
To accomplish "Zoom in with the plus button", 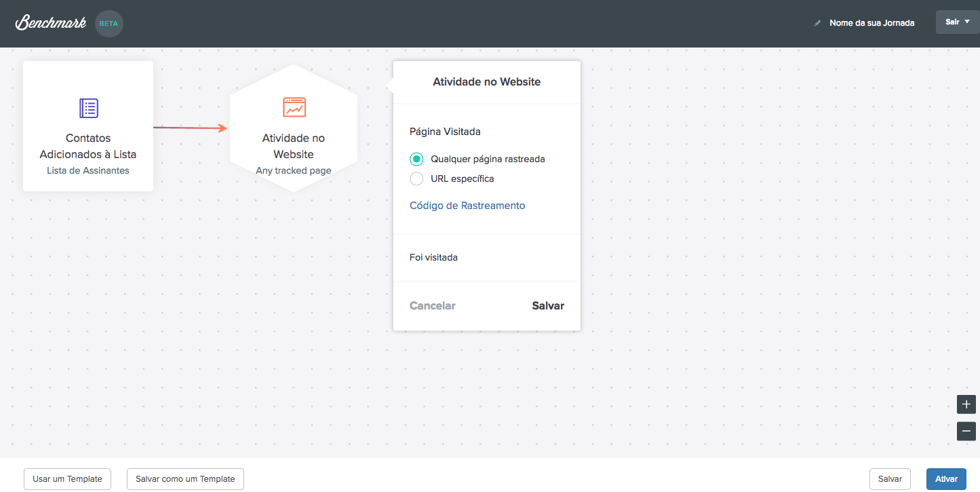I will 966,404.
